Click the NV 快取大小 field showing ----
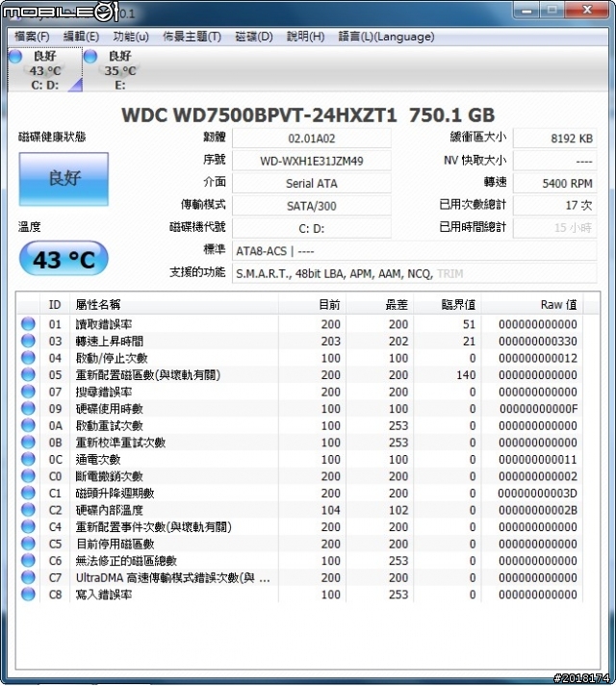The width and height of the screenshot is (616, 686). coord(554,161)
